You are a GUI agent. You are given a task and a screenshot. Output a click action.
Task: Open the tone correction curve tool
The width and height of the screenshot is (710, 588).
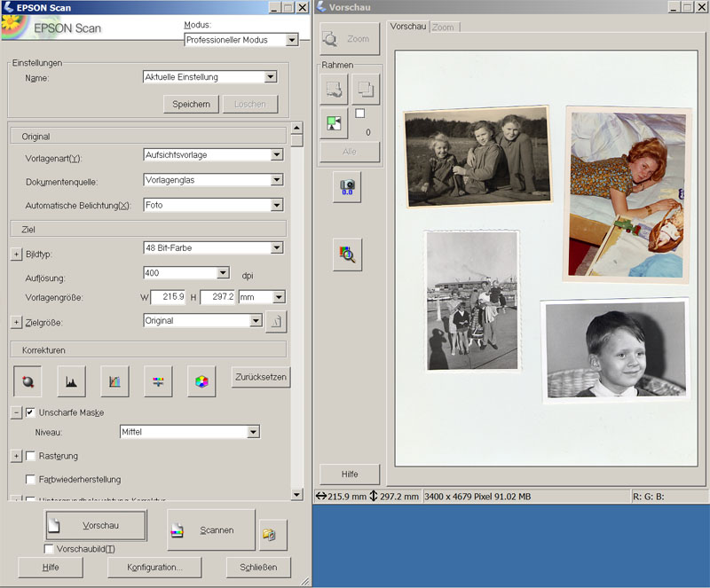[115, 381]
